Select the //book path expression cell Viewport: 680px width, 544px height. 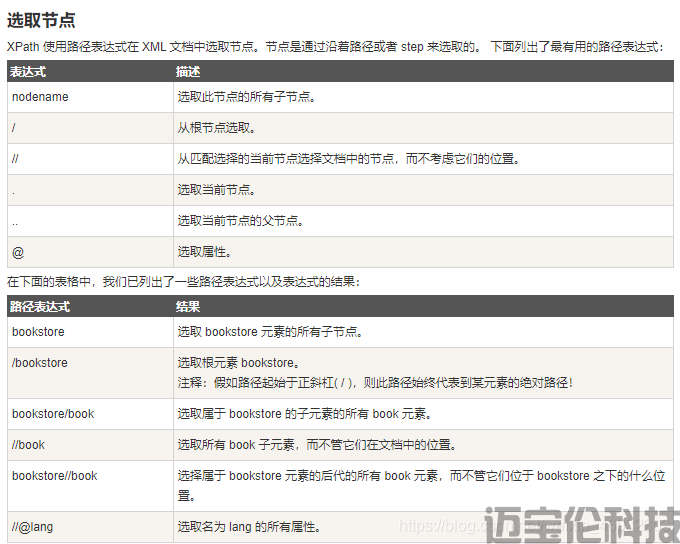(29, 444)
